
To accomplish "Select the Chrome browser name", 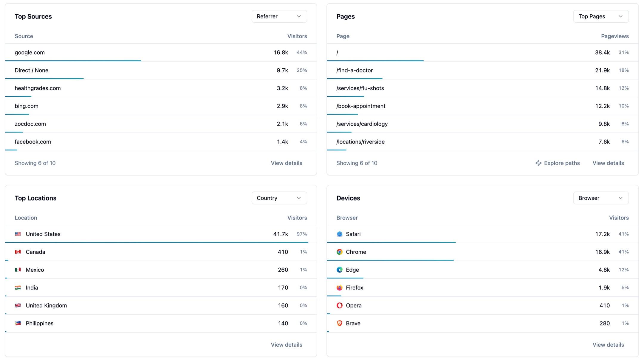I will click(356, 252).
